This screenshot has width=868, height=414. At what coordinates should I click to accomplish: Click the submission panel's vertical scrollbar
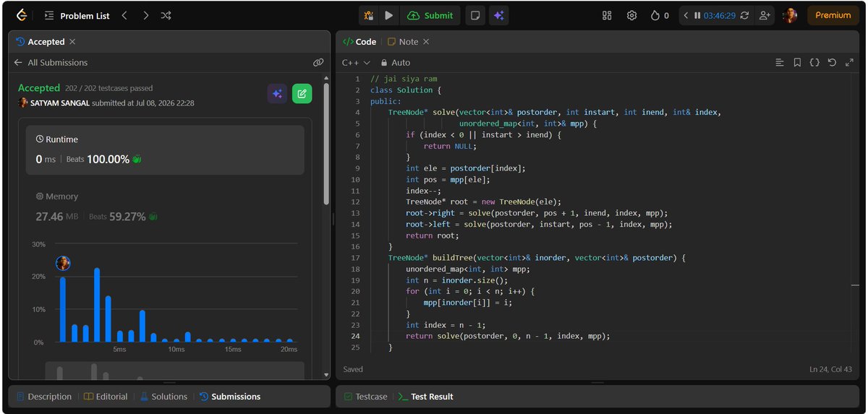pos(326,145)
